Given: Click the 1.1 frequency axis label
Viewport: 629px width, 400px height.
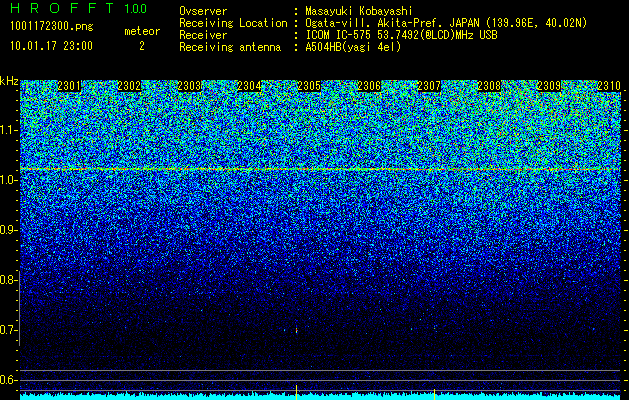Looking at the screenshot, I should [x=8, y=130].
